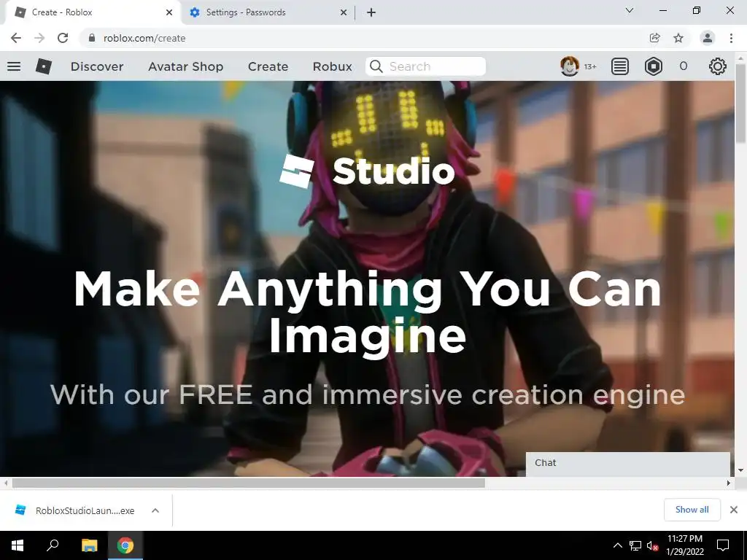Open File Explorer from the taskbar
Viewport: 747px width, 560px height.
click(x=89, y=545)
